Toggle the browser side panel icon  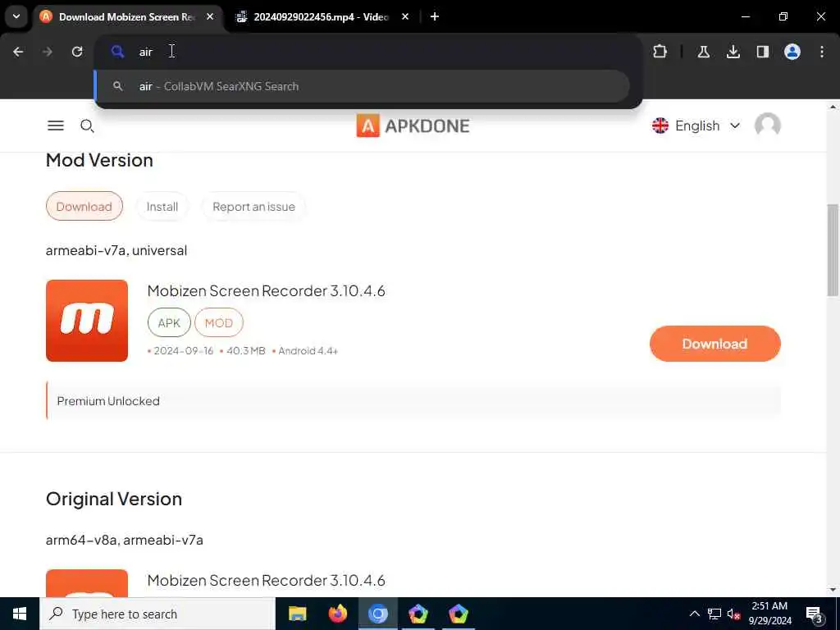tap(762, 52)
